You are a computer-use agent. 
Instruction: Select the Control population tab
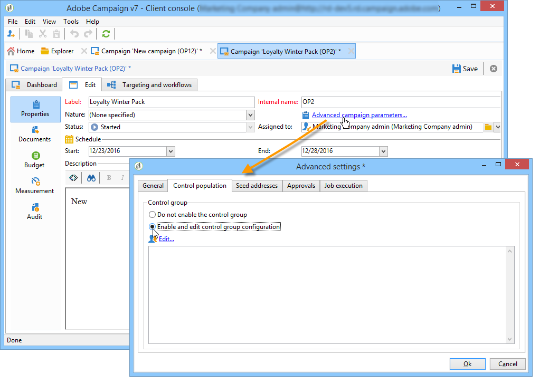(200, 186)
